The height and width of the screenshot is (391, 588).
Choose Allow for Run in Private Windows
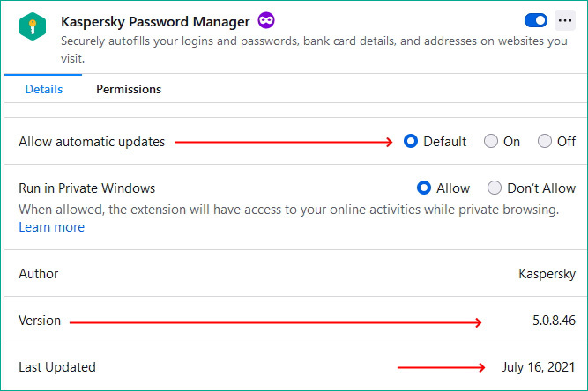click(424, 188)
